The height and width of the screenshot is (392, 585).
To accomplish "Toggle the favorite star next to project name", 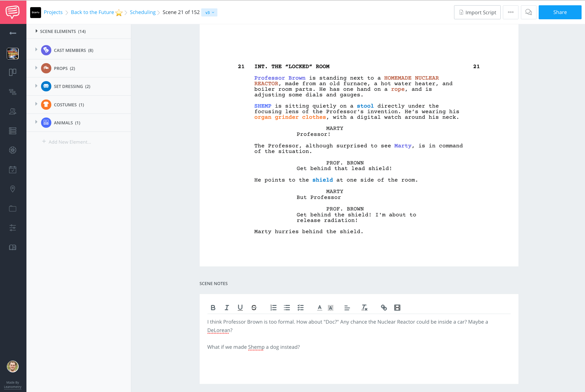I will click(119, 13).
